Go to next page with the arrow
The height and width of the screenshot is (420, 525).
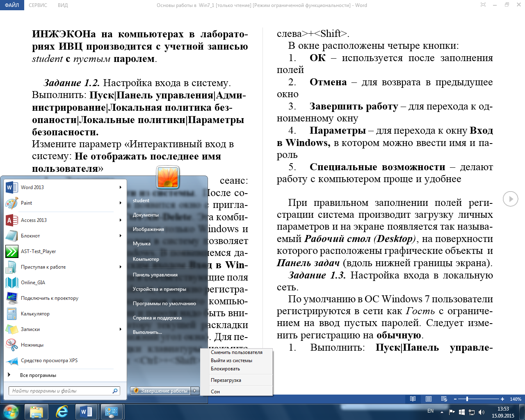coord(511,199)
